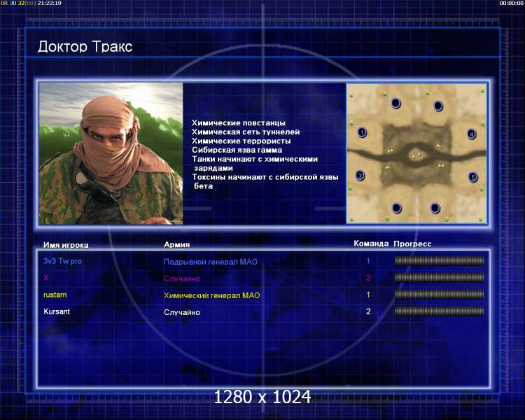Click start position marker 1 on the map
This screenshot has height=420, width=525.
pyautogui.click(x=362, y=132)
